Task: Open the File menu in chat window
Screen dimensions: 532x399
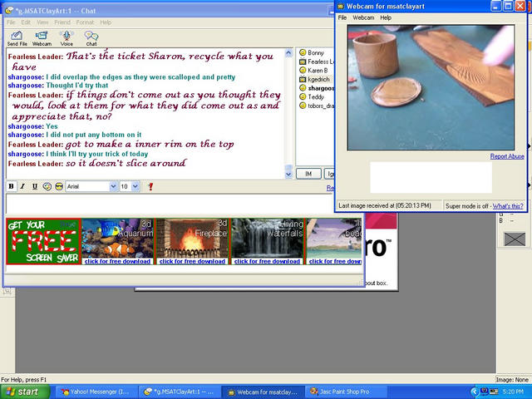Action: tap(11, 22)
